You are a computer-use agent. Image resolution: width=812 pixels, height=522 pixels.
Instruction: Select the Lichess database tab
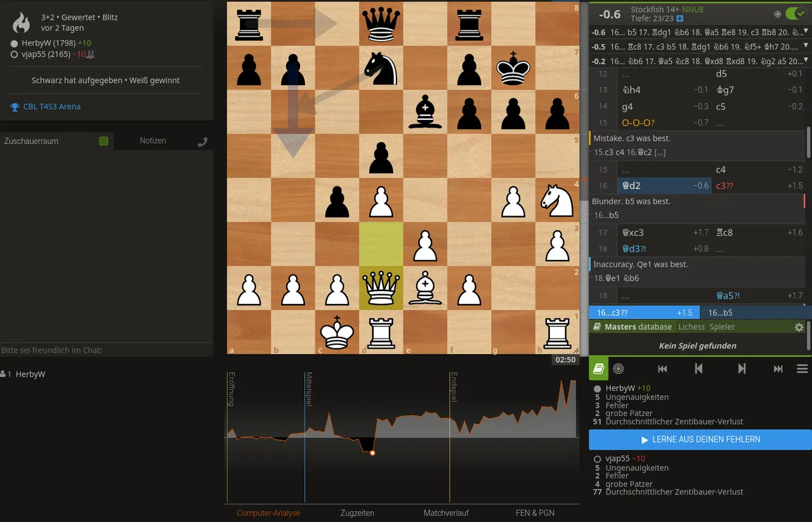click(691, 327)
